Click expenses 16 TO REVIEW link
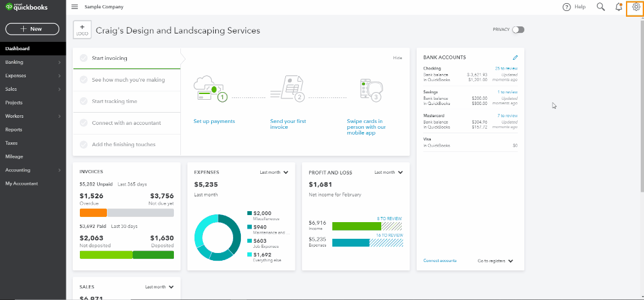644x300 pixels. point(390,235)
